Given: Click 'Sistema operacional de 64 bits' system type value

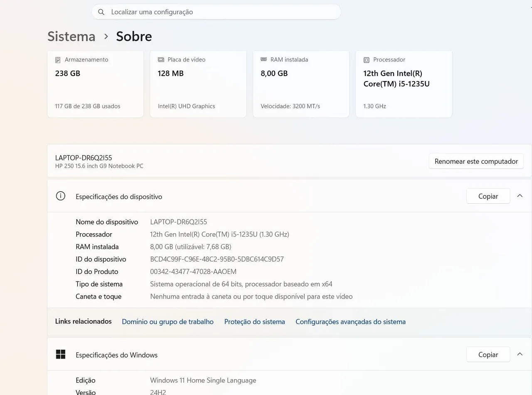Looking at the screenshot, I should 241,284.
